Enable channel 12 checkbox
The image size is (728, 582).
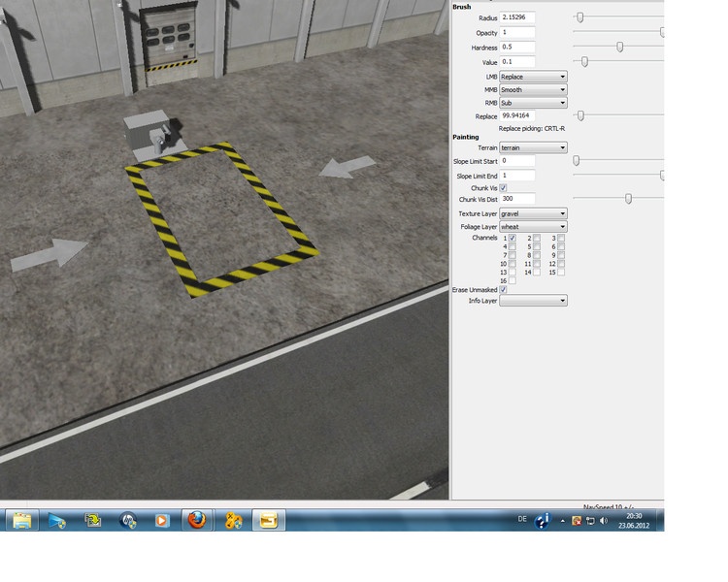(561, 264)
